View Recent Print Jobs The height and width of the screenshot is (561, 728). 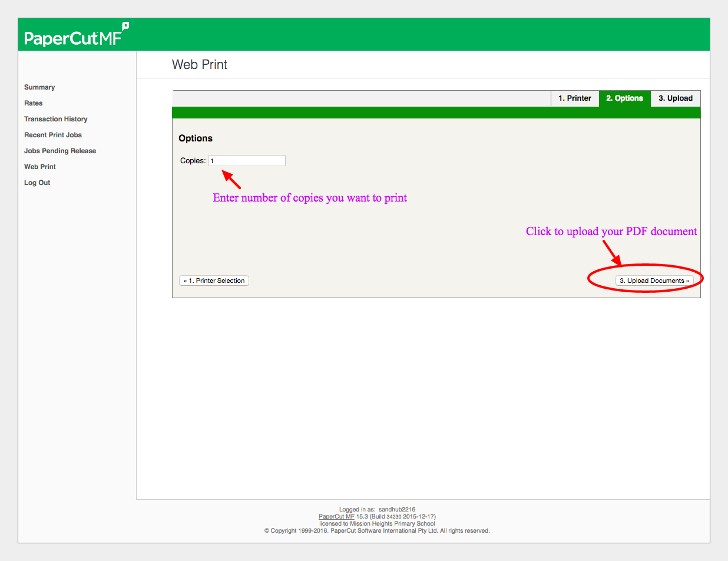pos(53,135)
